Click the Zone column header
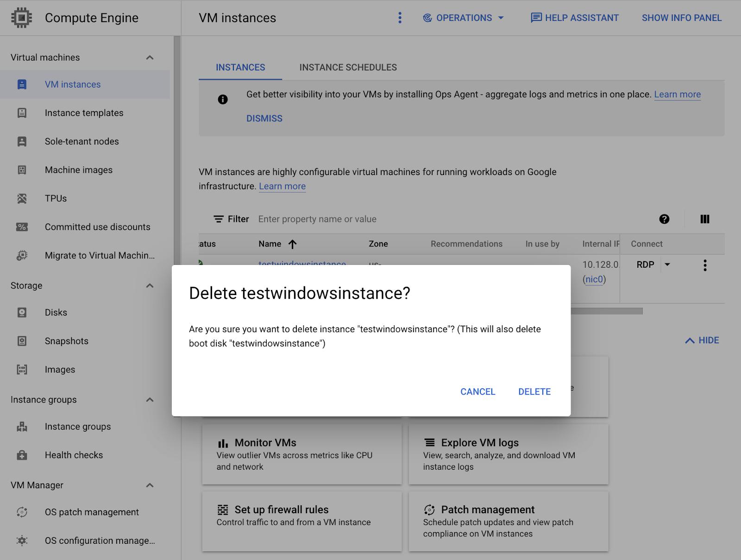The image size is (741, 560). coord(378,244)
